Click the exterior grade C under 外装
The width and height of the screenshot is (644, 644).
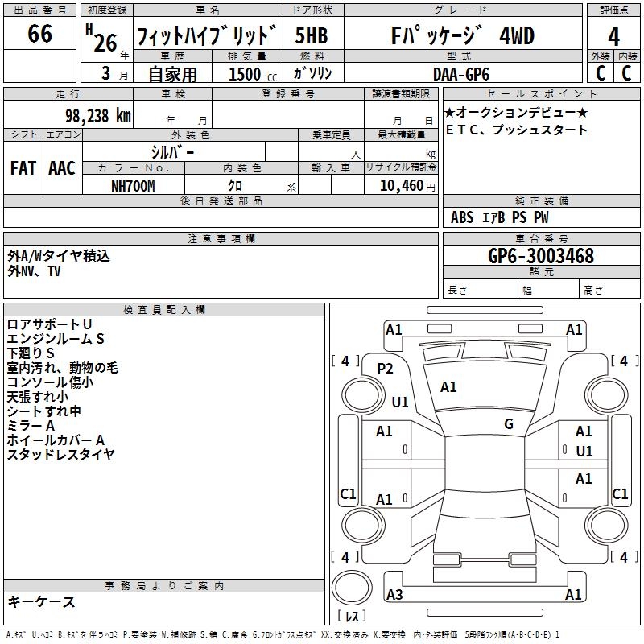(601, 73)
